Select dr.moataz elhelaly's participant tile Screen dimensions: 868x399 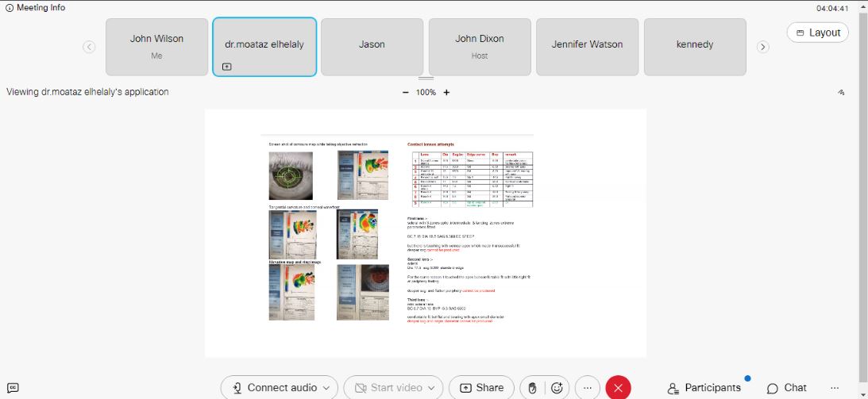tap(264, 47)
